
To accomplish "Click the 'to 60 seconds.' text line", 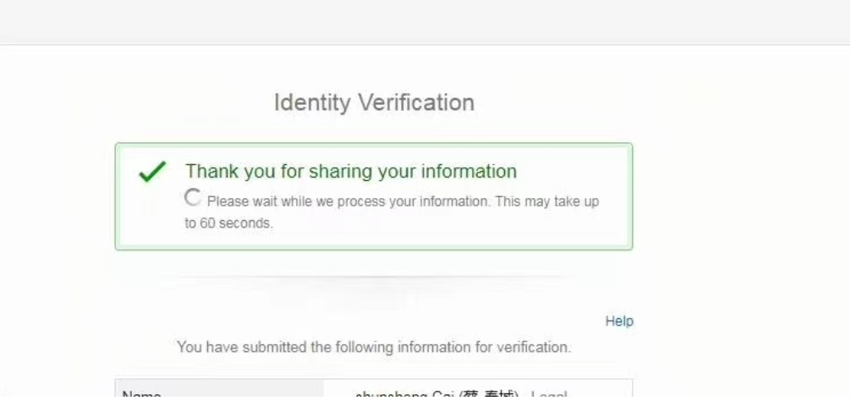I will tap(230, 222).
